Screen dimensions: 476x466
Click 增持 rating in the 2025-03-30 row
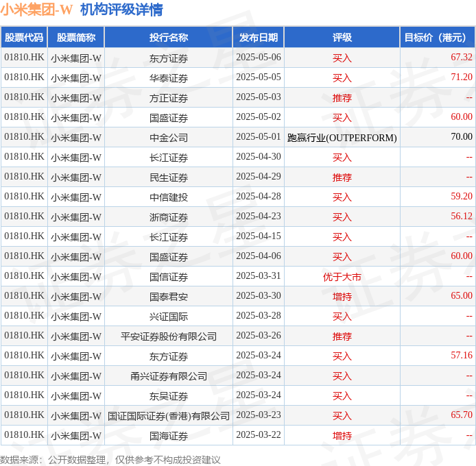coord(342,297)
